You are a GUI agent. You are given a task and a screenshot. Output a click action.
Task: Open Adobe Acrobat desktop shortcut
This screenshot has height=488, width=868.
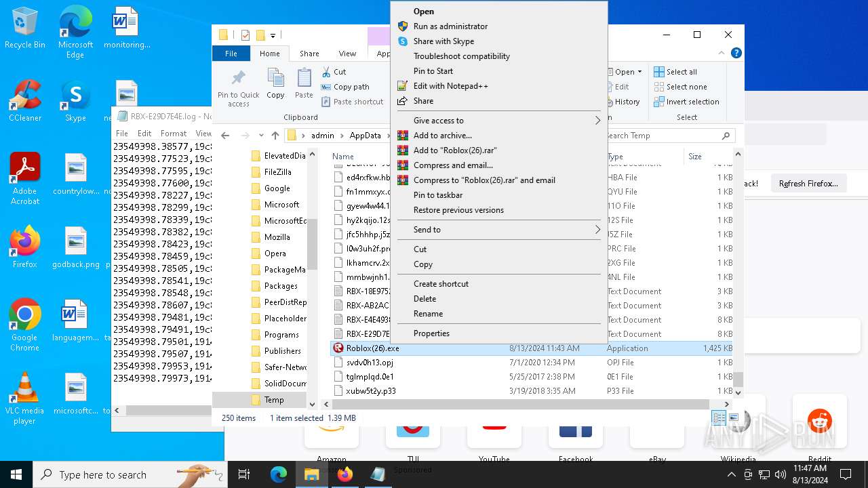click(x=24, y=178)
